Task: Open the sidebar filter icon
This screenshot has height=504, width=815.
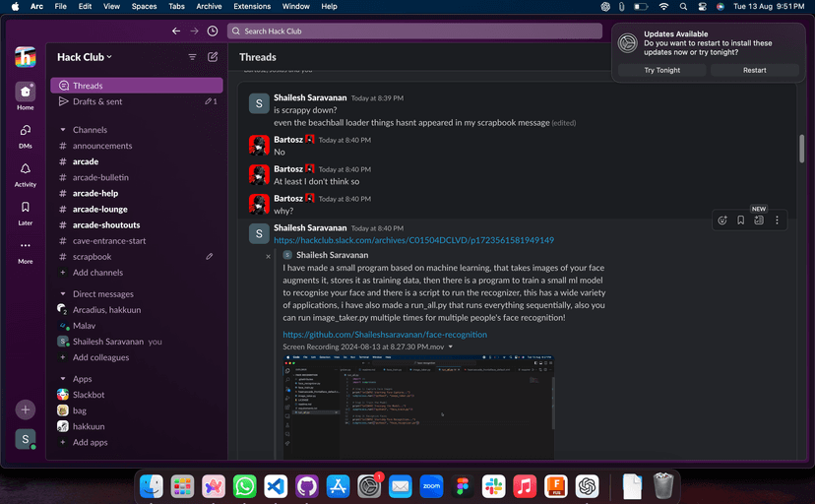Action: [x=192, y=57]
